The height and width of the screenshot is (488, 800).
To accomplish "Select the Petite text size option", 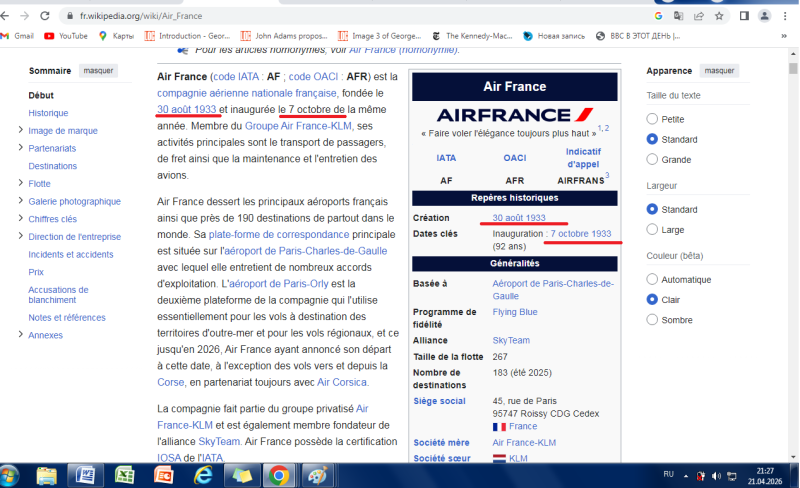I will coord(653,119).
